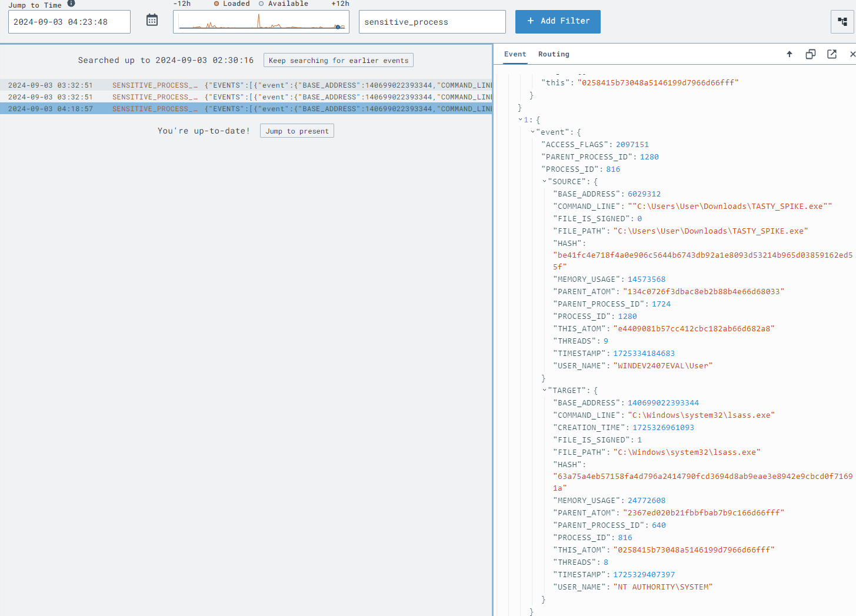
Task: Click the Jump to Time info icon
Action: (x=71, y=4)
